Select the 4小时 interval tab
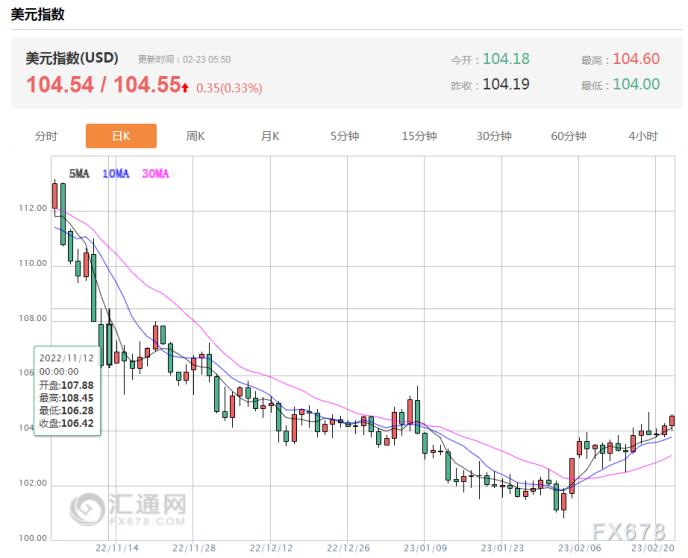688x558 pixels. pos(643,136)
